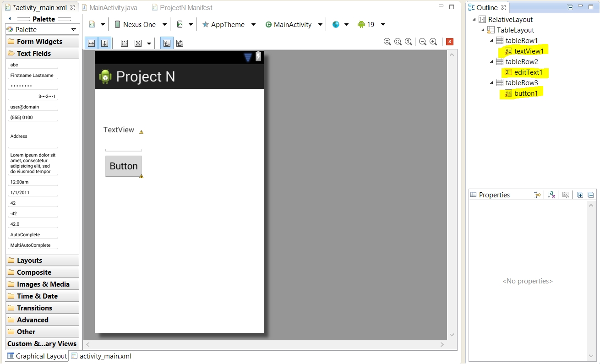The width and height of the screenshot is (600, 364).
Task: Sort properties alphabetically with the a-z icon
Action: click(x=551, y=195)
